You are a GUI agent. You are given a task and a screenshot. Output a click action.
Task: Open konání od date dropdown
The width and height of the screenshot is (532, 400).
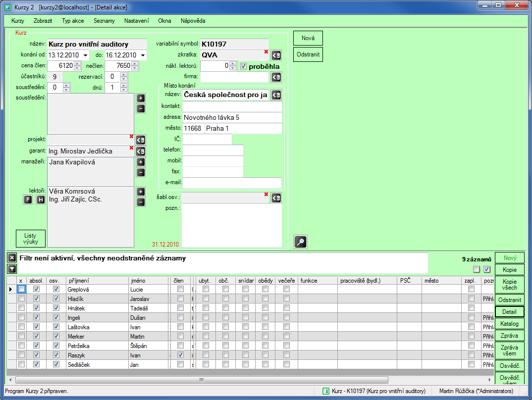(x=86, y=55)
